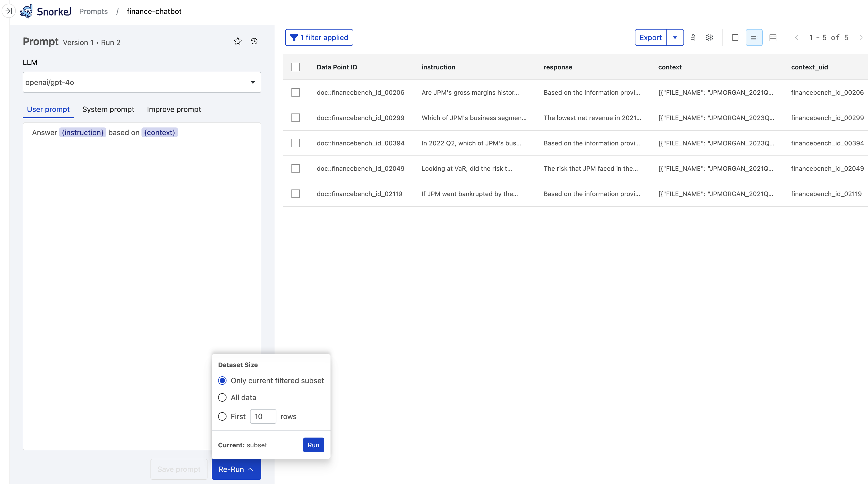Check row financebench_id_00299
868x484 pixels.
(x=295, y=117)
